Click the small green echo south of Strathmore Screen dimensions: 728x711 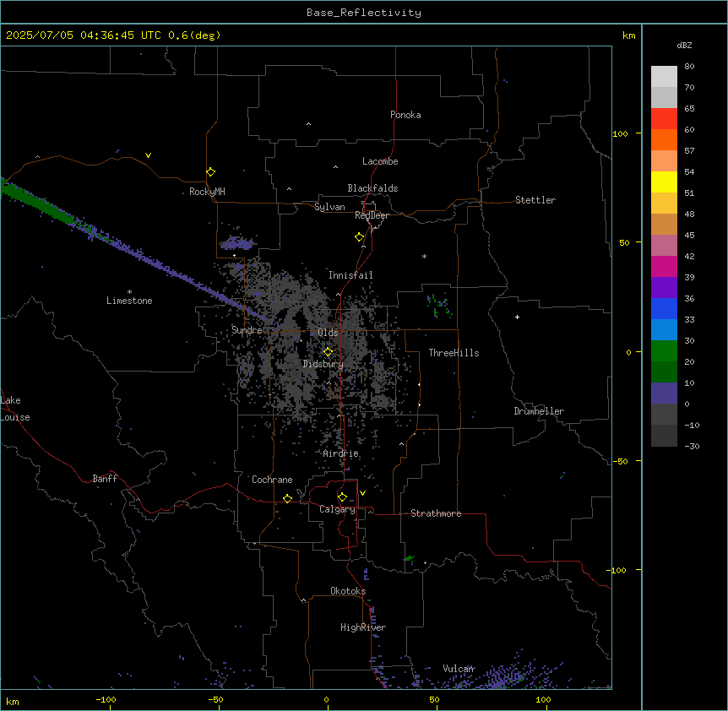[410, 558]
